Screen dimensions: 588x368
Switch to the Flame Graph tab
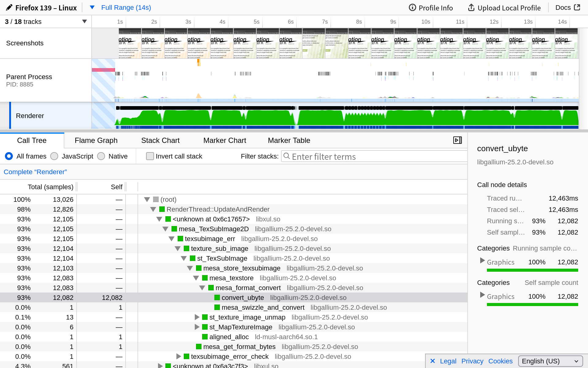96,140
